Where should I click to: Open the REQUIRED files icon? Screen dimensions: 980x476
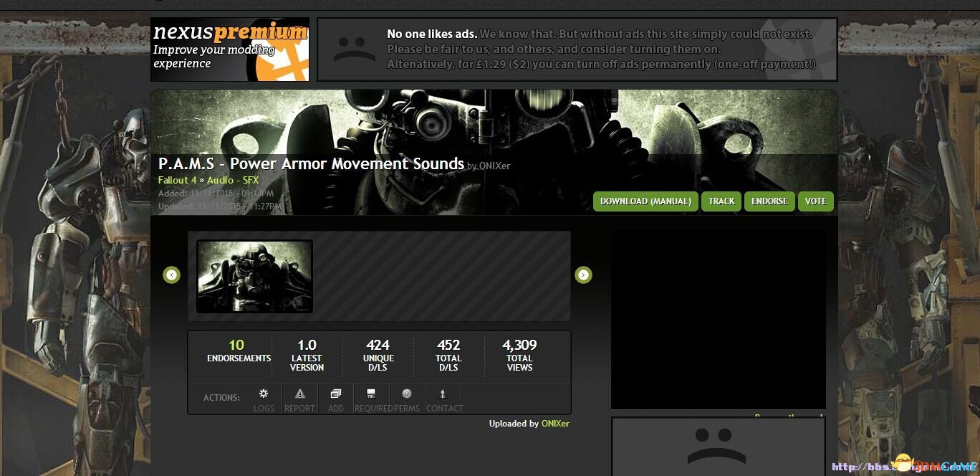[371, 394]
